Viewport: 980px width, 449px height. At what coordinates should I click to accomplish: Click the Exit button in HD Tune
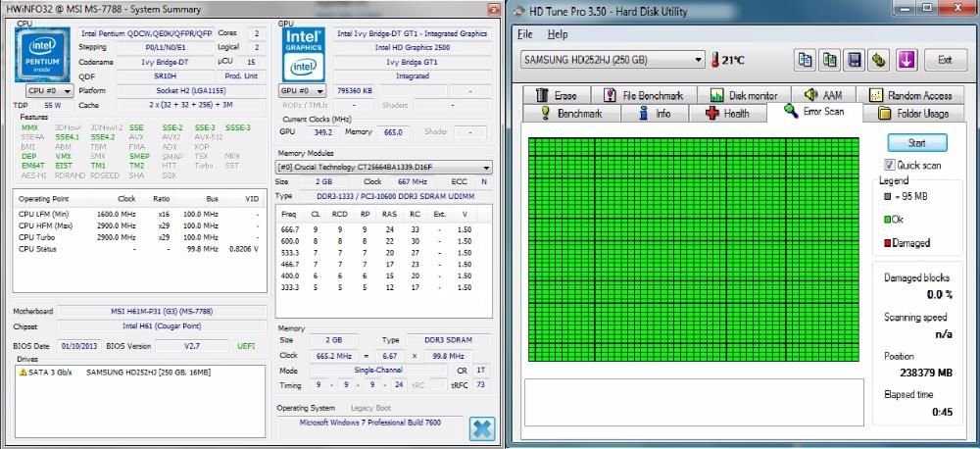(945, 60)
